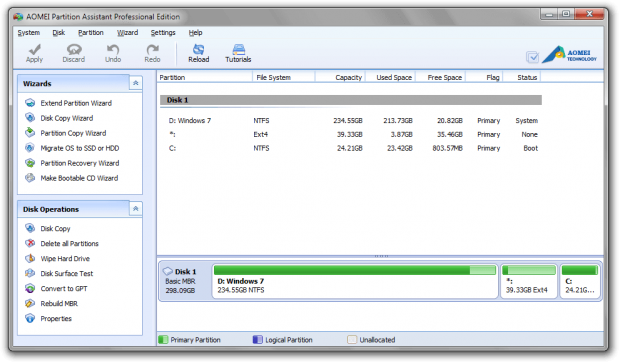Select Disk 1 drive icon in disk map
620x363 pixels.
point(168,271)
